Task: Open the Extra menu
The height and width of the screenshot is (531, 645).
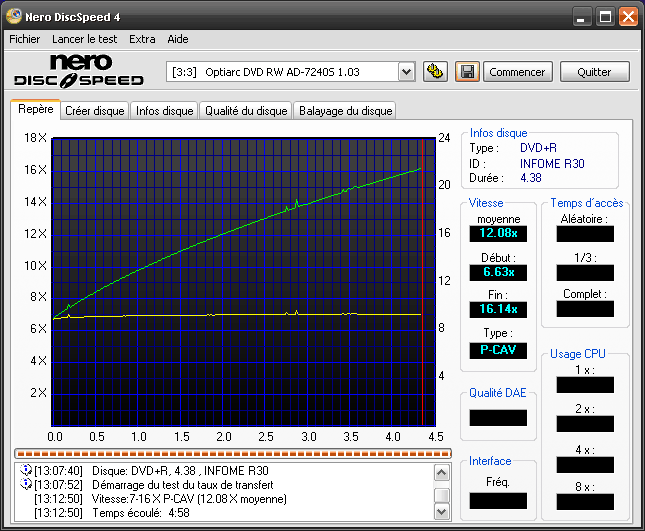Action: coord(142,39)
